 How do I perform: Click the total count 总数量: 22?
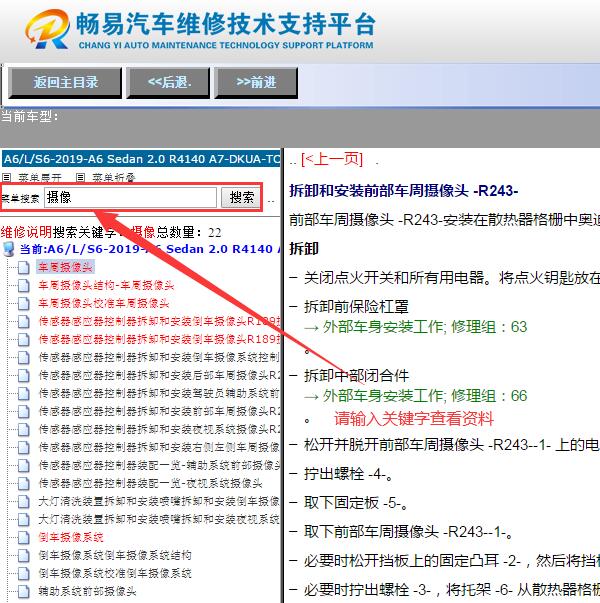click(x=189, y=233)
